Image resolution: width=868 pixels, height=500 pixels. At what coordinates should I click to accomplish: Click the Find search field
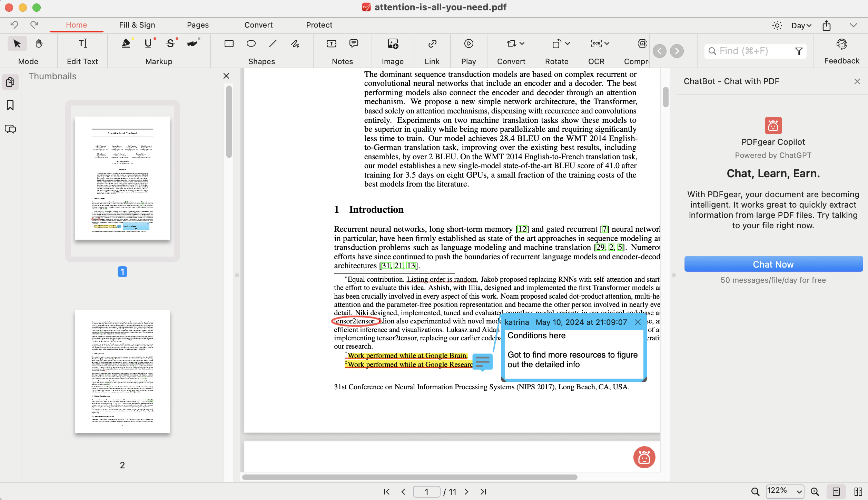[755, 51]
